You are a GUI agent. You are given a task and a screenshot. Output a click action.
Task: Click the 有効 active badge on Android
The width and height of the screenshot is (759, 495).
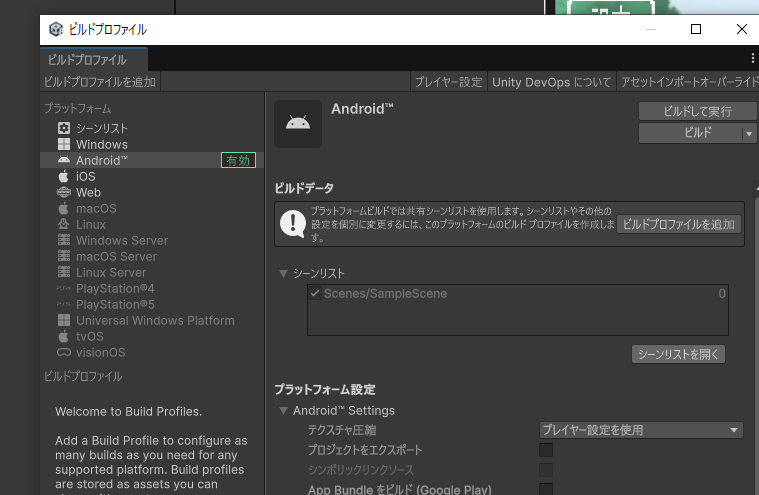(x=238, y=160)
